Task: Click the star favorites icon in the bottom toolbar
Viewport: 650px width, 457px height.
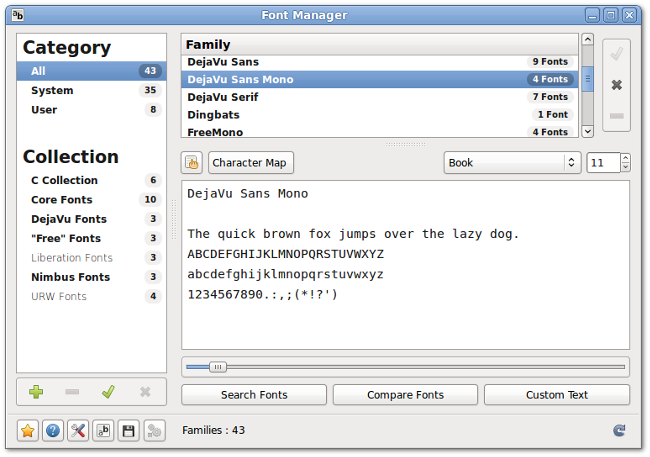Action: 28,431
